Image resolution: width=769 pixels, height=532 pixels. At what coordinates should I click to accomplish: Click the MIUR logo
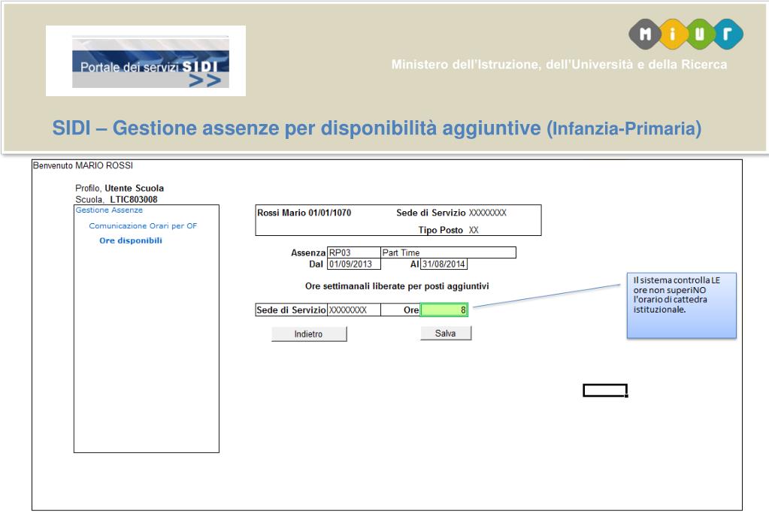(x=686, y=34)
